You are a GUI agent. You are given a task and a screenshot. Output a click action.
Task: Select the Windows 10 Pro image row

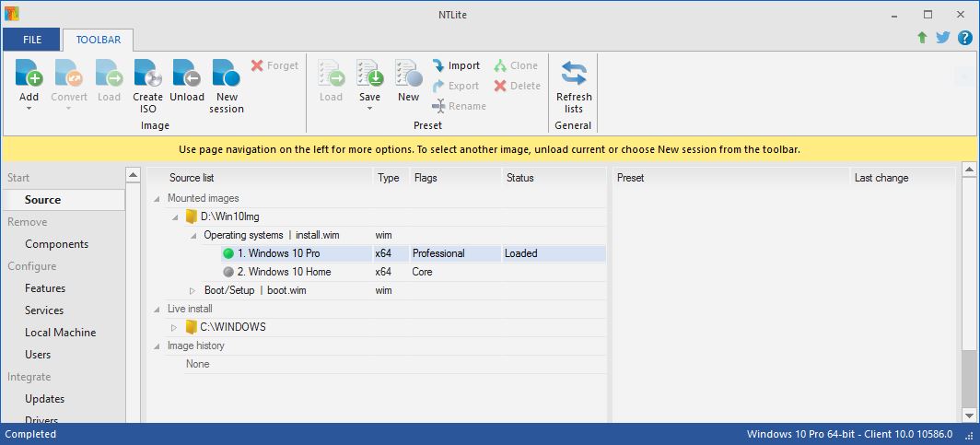(x=413, y=253)
